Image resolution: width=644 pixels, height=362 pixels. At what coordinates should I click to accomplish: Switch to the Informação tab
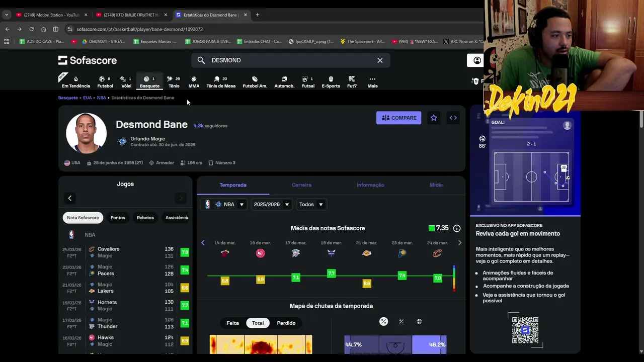tap(370, 185)
